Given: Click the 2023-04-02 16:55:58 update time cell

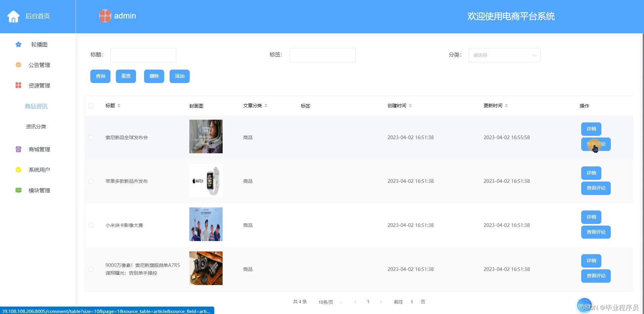Looking at the screenshot, I should pyautogui.click(x=507, y=138).
